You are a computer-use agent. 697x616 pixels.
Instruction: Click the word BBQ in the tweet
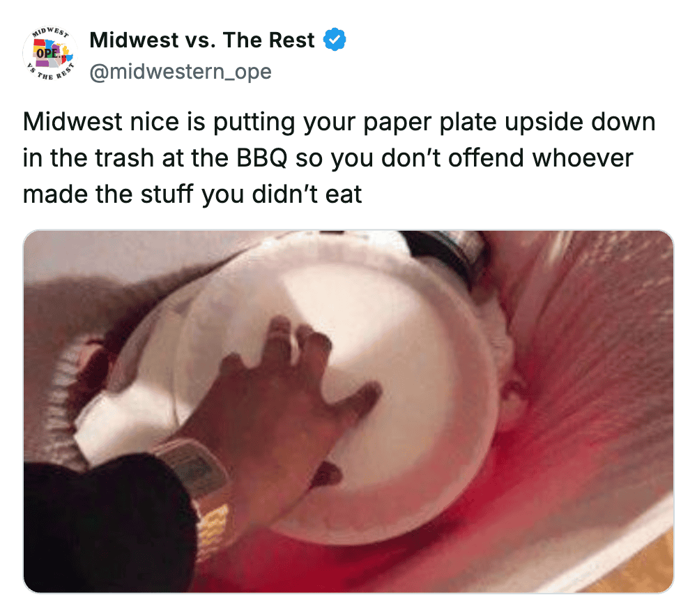point(261,157)
